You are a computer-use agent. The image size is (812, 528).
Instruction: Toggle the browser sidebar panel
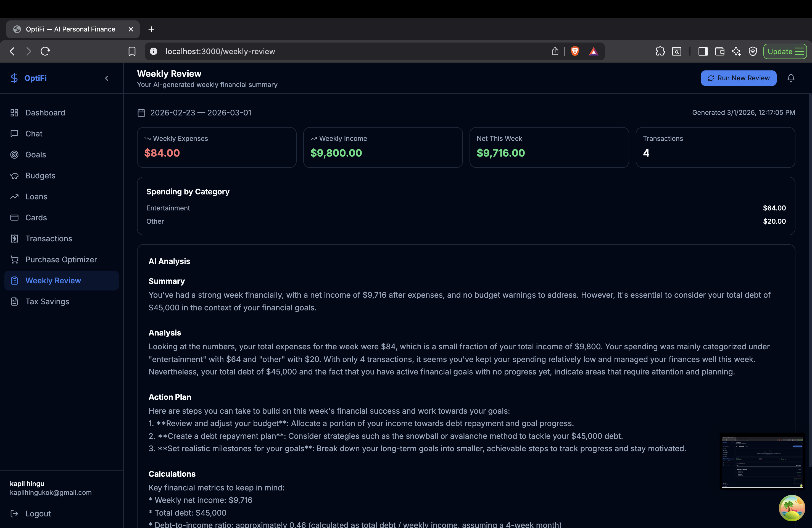point(703,52)
